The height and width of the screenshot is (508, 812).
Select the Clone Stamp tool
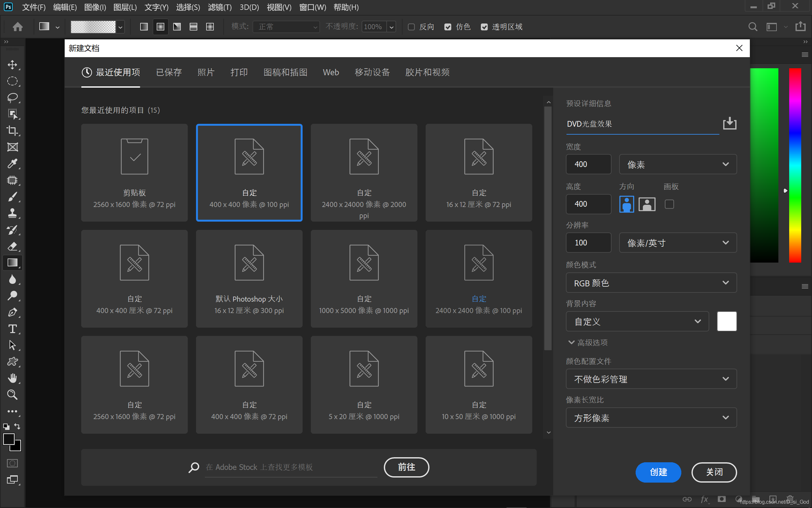(12, 213)
